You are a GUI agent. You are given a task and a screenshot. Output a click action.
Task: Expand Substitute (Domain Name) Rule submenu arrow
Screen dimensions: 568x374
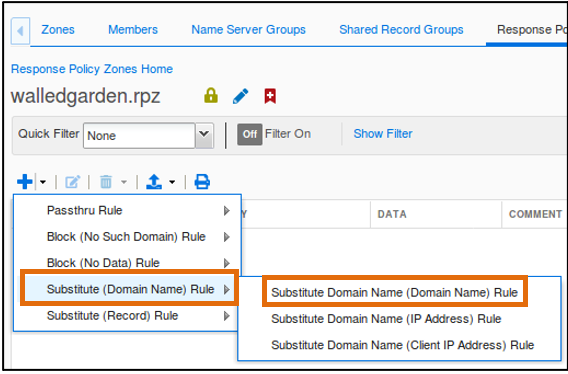[227, 290]
